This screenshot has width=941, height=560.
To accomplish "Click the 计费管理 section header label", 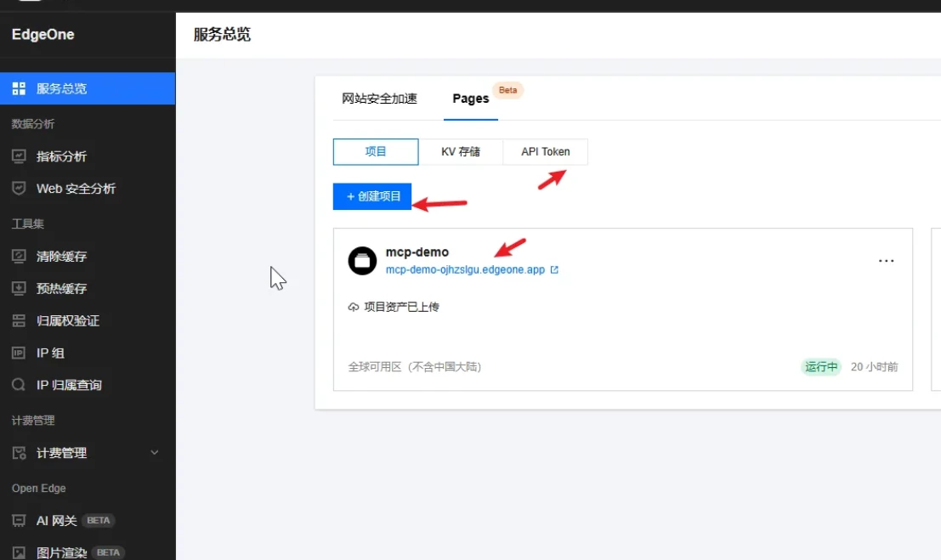I will (x=33, y=420).
